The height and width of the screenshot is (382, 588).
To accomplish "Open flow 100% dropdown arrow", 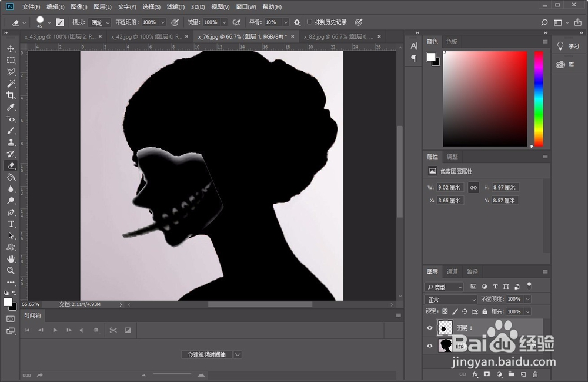I will point(224,22).
